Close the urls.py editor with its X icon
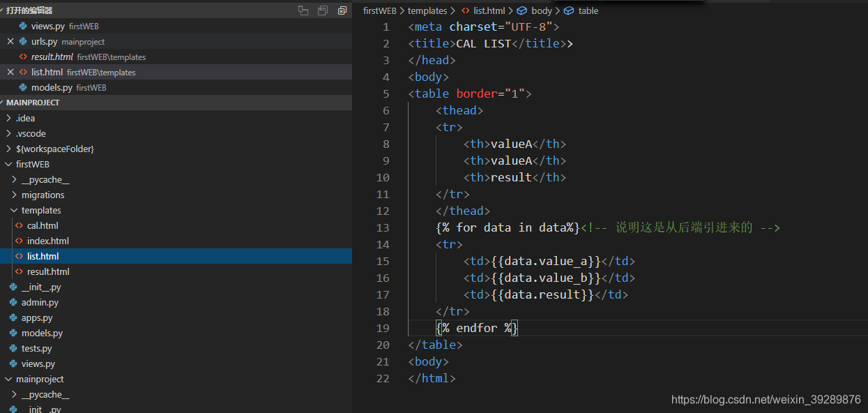Screen dimensions: 868x413 10,41
